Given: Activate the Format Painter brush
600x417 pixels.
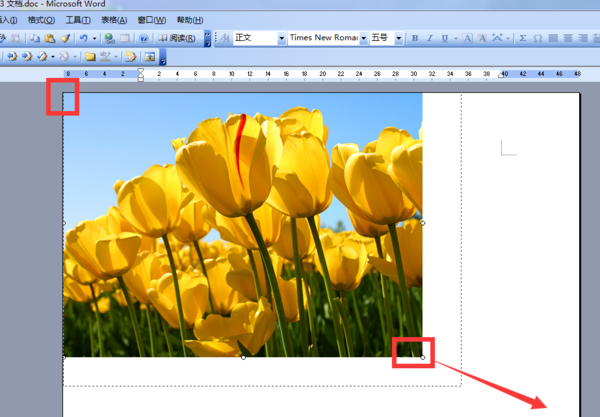Looking at the screenshot, I should [x=65, y=38].
